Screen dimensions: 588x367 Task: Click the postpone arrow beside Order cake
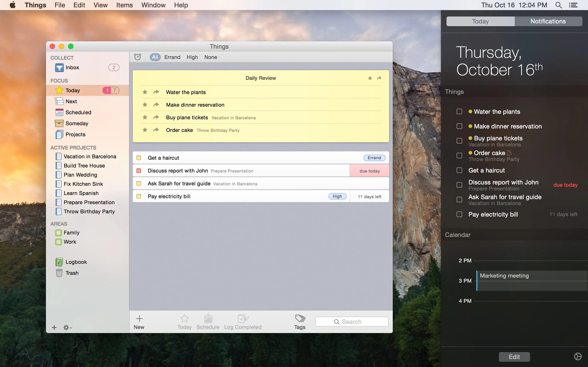click(156, 130)
